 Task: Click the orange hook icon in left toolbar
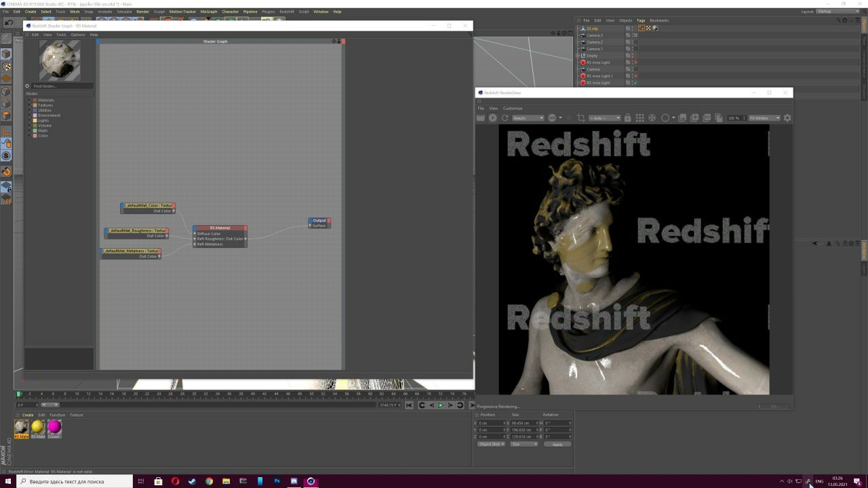point(6,171)
